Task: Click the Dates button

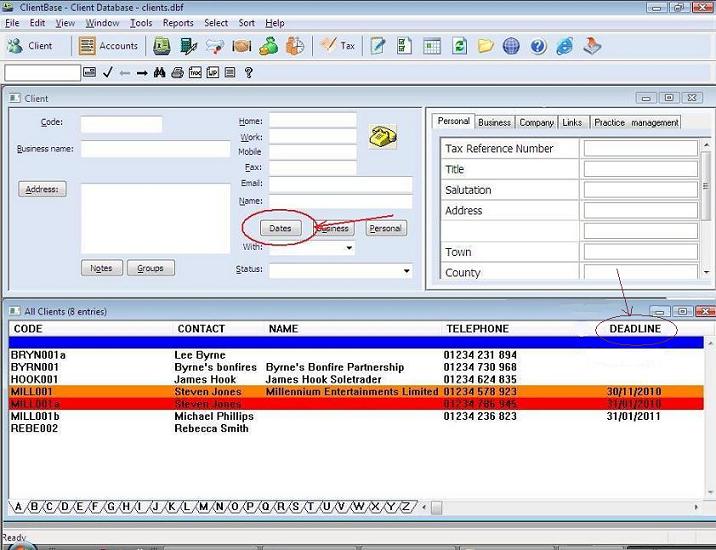Action: tap(280, 228)
